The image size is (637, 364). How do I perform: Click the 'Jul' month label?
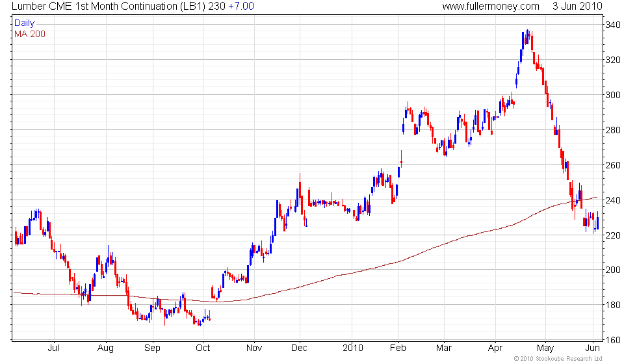click(53, 348)
